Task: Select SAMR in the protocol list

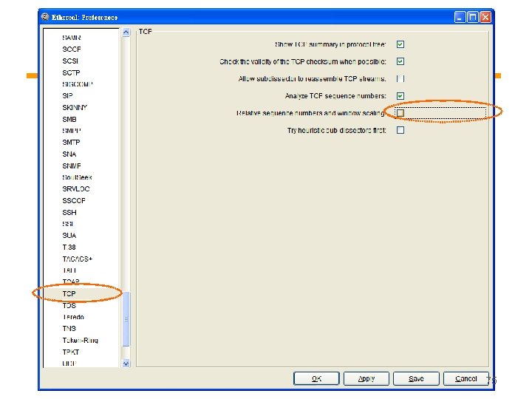Action: [72, 38]
